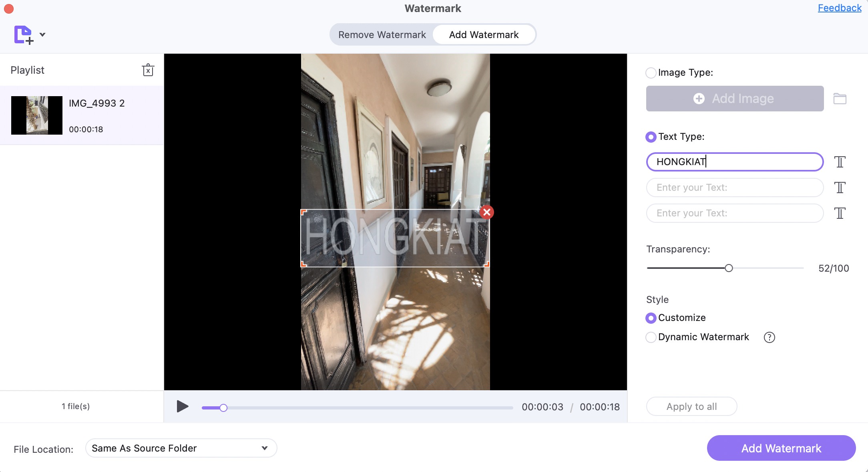Click the second text style icon
The height and width of the screenshot is (472, 868).
click(x=840, y=187)
